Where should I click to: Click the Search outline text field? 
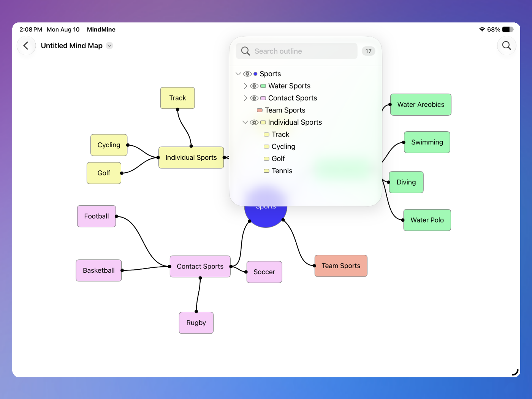coord(297,51)
